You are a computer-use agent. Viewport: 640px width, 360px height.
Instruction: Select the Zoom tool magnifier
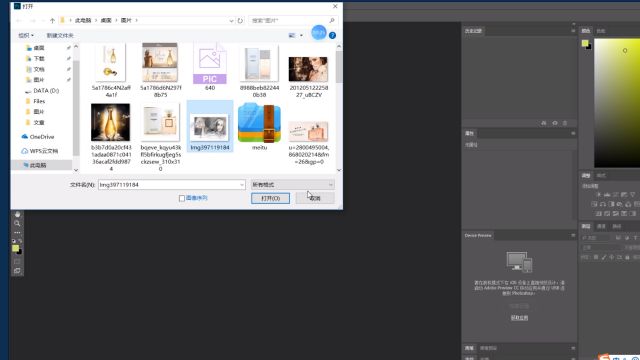coord(17,223)
